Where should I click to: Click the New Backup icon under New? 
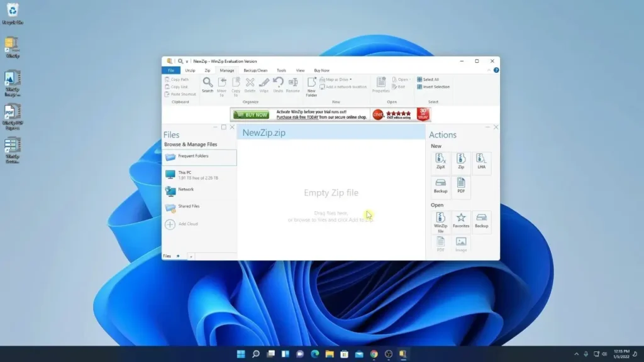[440, 185]
